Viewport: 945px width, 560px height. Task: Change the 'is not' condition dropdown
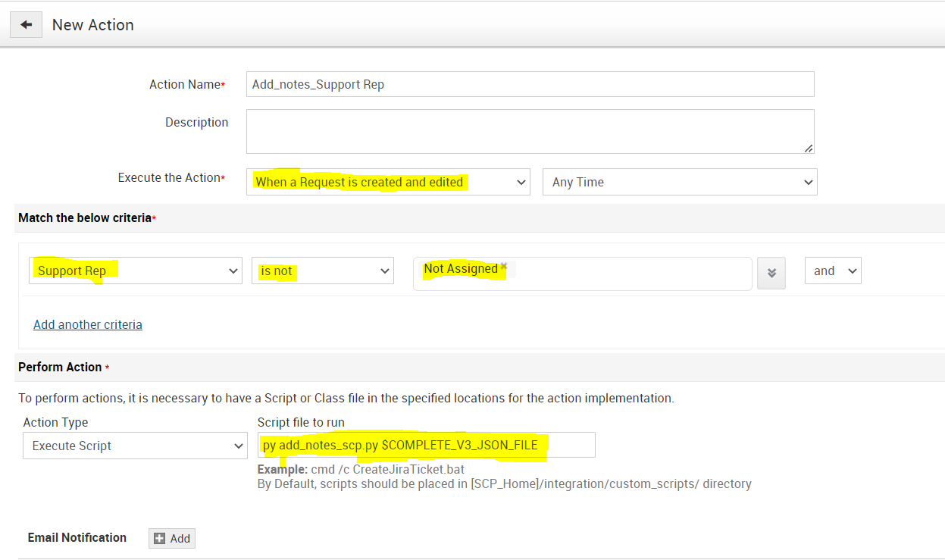(322, 271)
